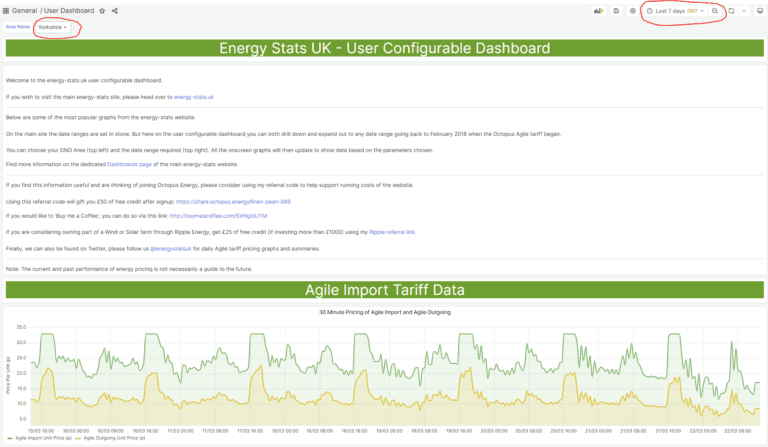Star the User Dashboard as favorite

[102, 11]
